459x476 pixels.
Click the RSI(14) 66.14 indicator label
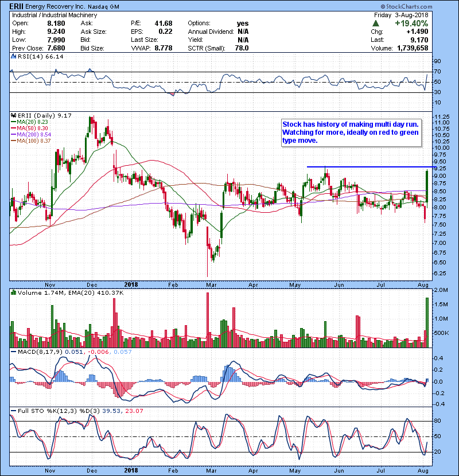[x=40, y=56]
